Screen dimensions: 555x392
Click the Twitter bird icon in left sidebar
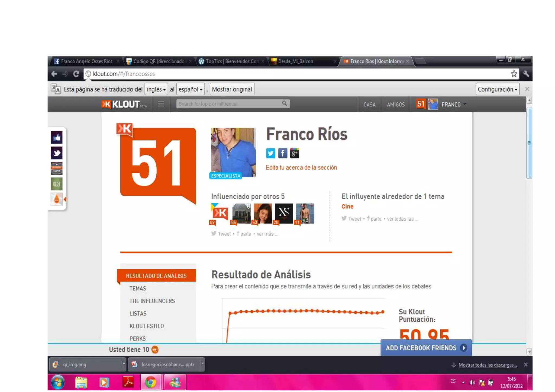tap(57, 153)
